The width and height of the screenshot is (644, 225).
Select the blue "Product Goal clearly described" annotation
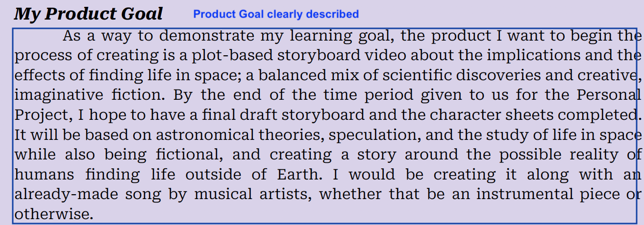pos(276,14)
